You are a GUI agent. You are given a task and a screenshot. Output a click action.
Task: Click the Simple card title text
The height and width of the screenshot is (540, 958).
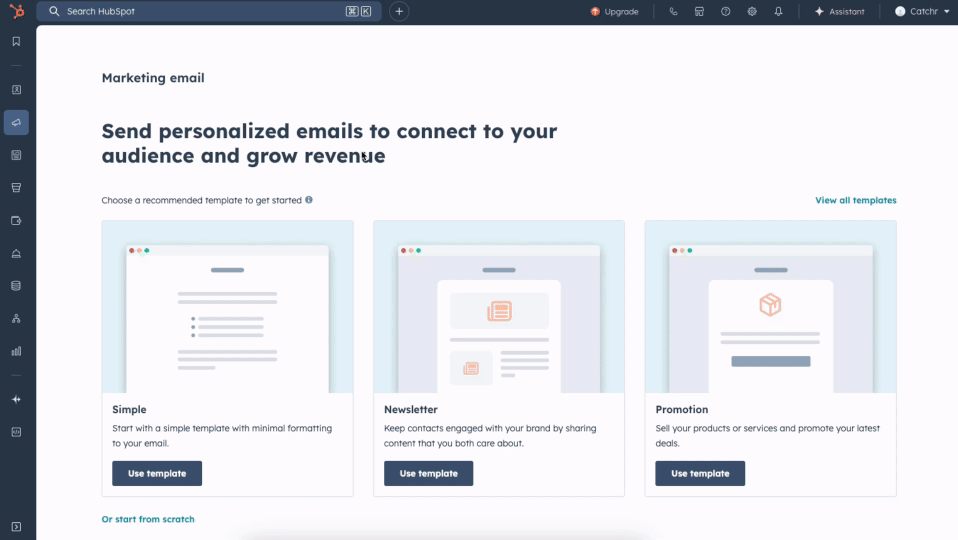pos(129,409)
